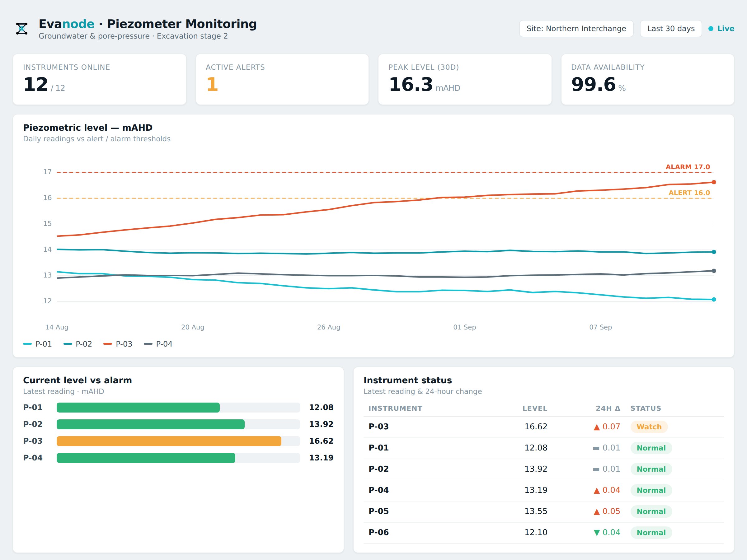Screen dimensions: 747x560
Task: Click the Normal badge in P-06 row
Action: [x=651, y=533]
